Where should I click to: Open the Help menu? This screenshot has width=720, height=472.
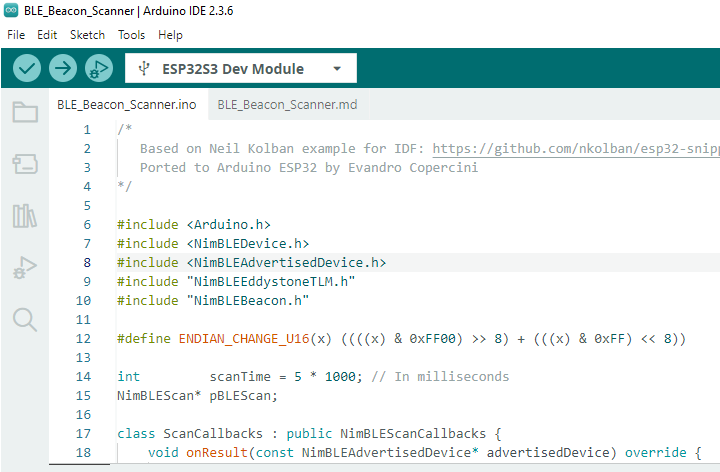tap(170, 35)
